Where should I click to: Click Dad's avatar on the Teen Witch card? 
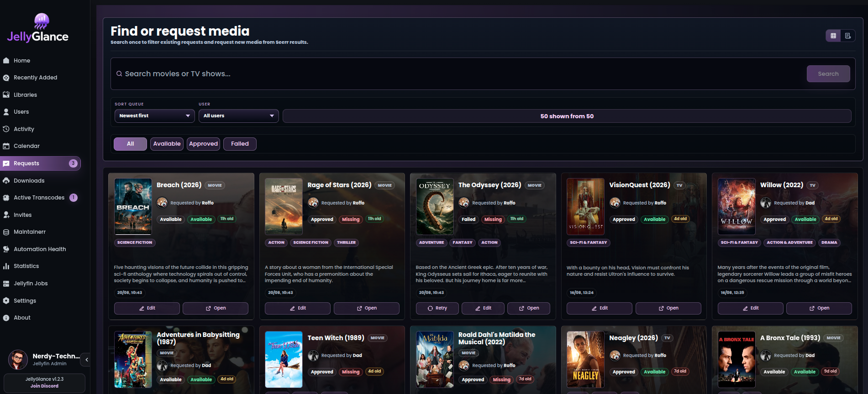313,355
